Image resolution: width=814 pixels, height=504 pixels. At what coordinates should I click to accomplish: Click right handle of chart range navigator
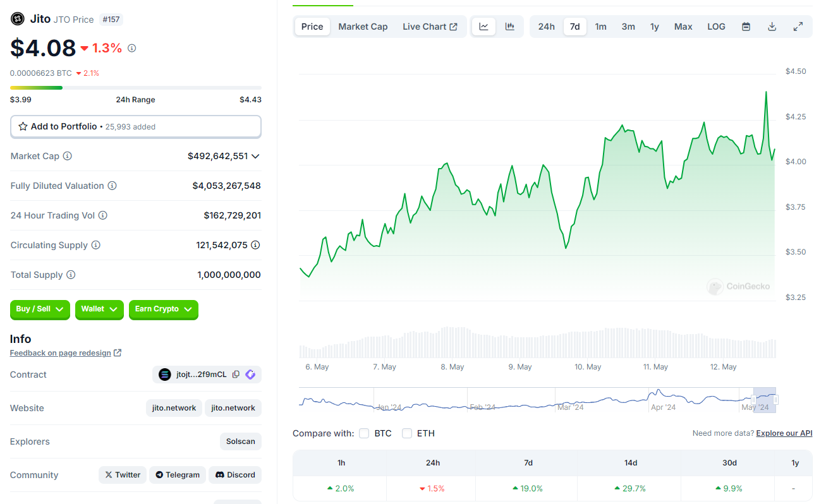coord(776,400)
